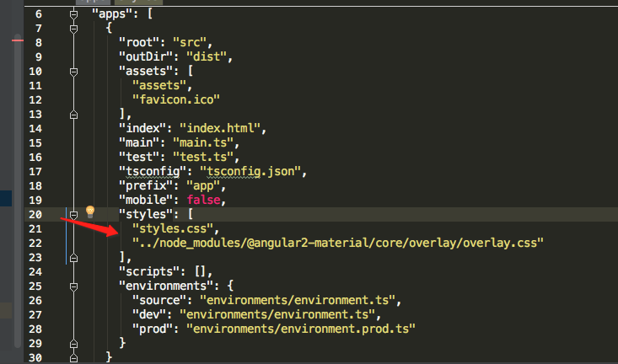
Task: Collapse the "environments" object fold on line 25
Action: point(73,286)
